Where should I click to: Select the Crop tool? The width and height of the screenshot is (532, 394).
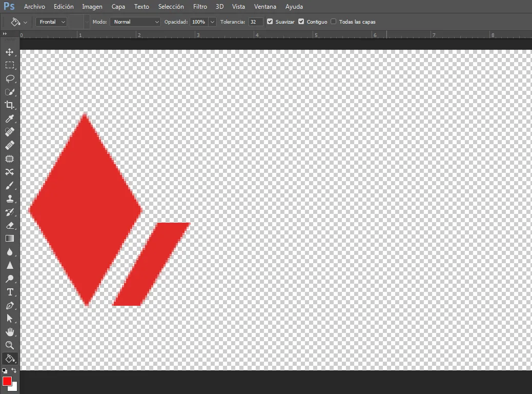pos(10,105)
